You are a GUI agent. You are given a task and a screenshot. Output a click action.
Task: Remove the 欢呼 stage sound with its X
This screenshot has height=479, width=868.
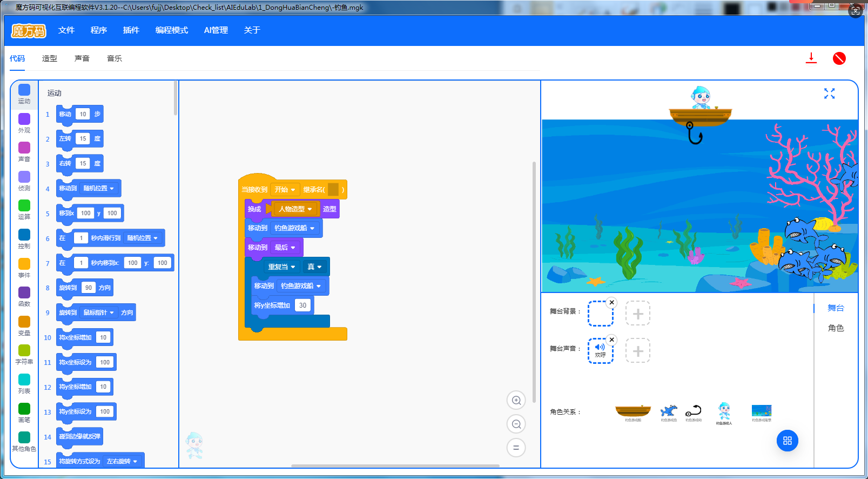[611, 340]
